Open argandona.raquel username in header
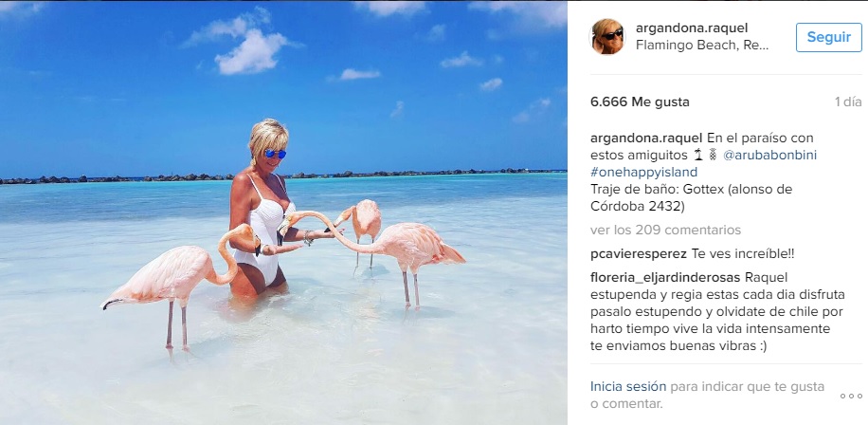 tap(692, 28)
